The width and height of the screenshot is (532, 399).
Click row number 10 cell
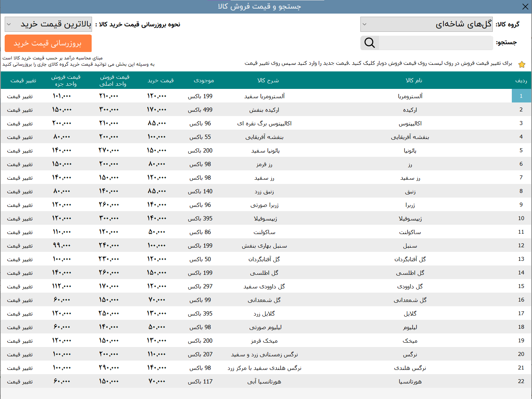pyautogui.click(x=521, y=218)
